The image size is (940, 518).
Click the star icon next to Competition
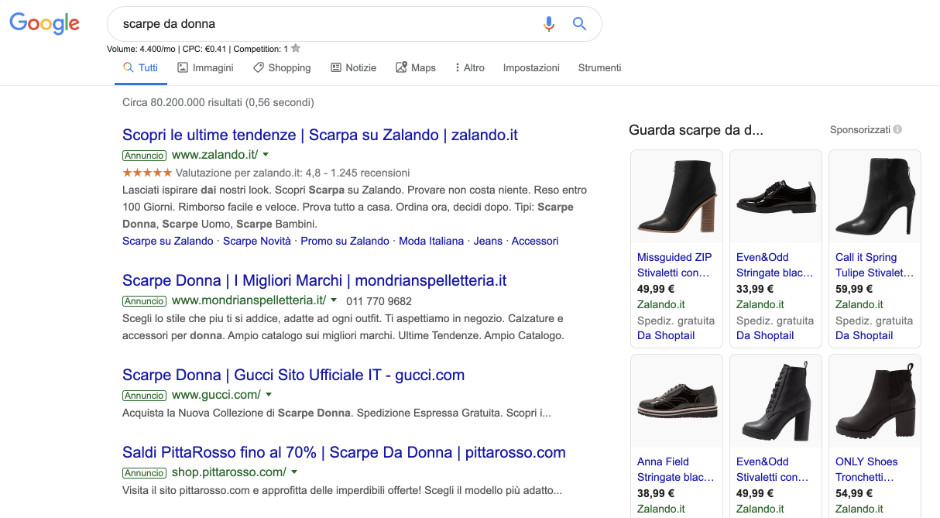[296, 49]
